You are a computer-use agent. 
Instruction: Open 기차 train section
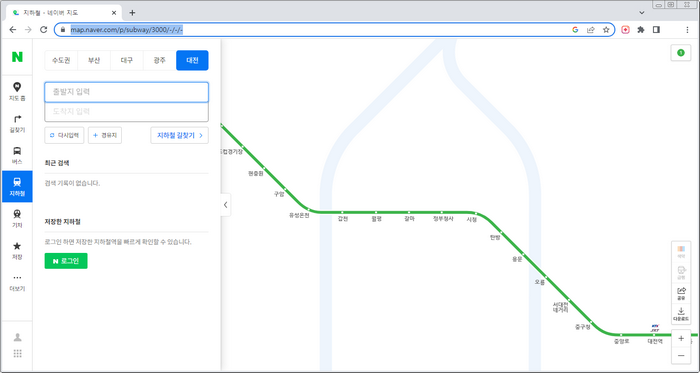point(17,219)
